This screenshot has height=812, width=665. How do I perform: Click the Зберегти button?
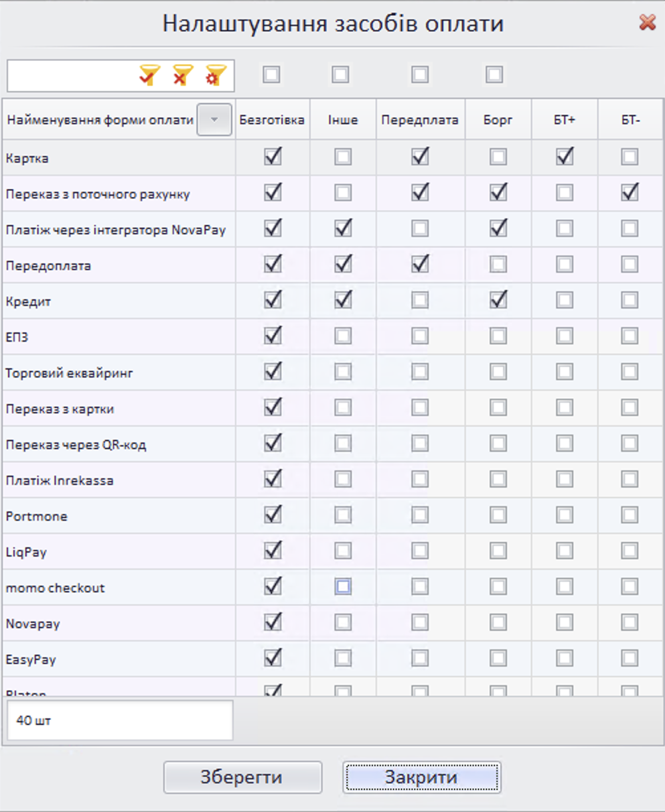242,778
